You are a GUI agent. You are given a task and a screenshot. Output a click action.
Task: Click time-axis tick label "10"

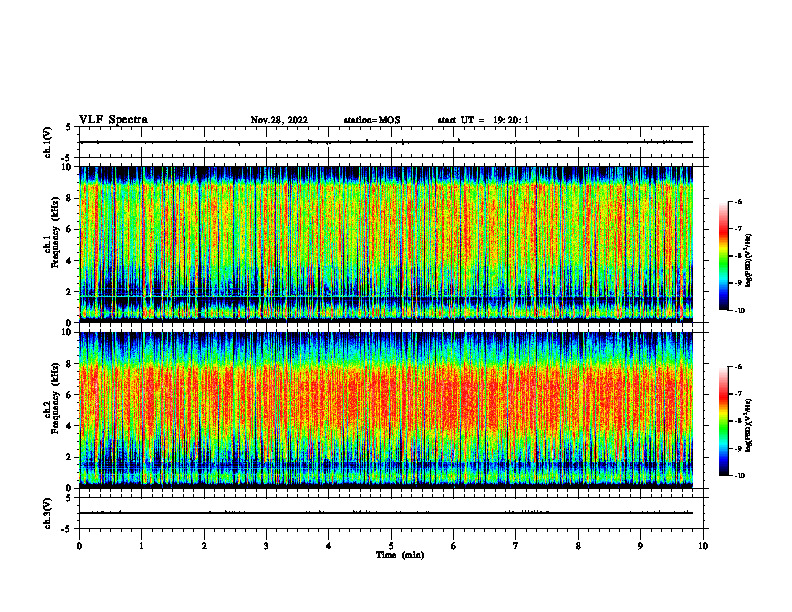click(x=703, y=546)
